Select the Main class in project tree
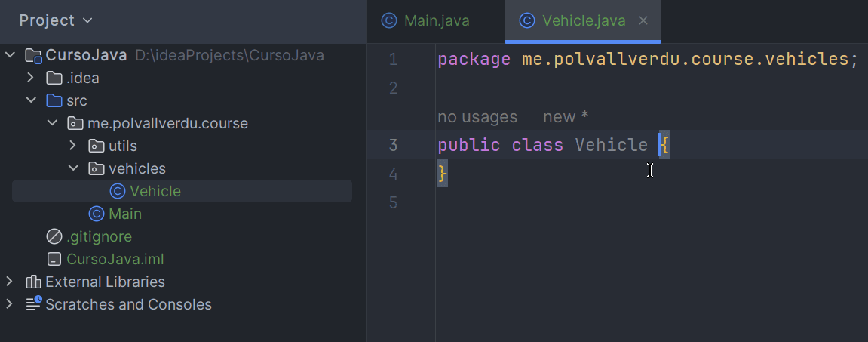868x342 pixels. pyautogui.click(x=182, y=214)
